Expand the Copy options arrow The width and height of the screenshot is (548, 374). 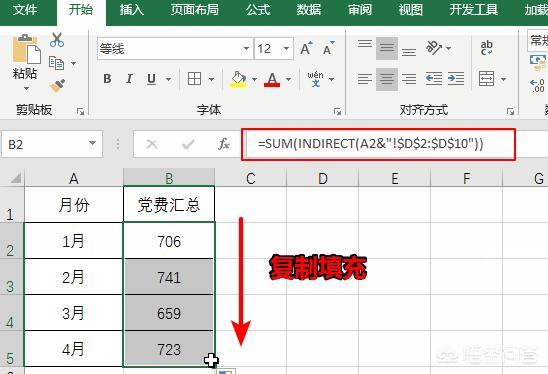tap(73, 63)
